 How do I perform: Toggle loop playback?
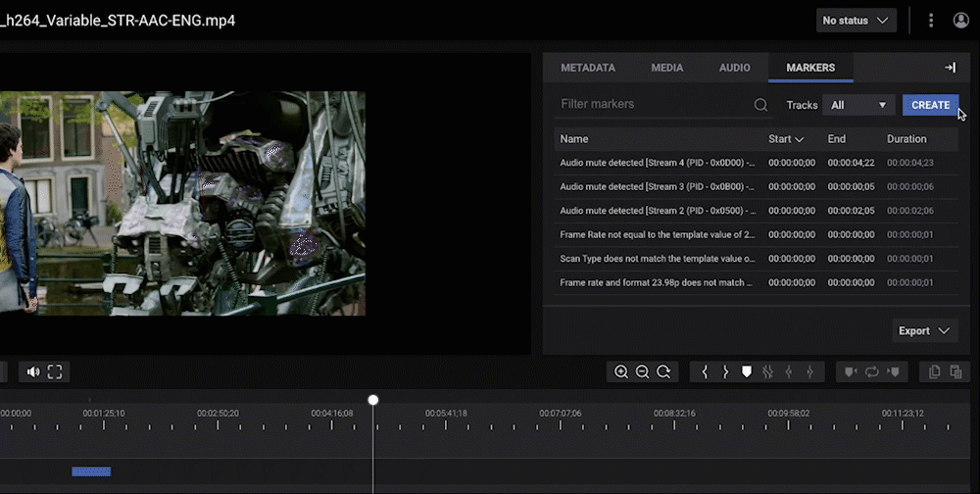(872, 372)
